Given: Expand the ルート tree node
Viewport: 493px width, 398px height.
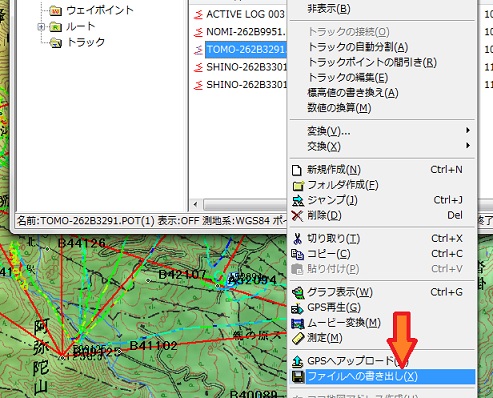Looking at the screenshot, I should coord(41,27).
